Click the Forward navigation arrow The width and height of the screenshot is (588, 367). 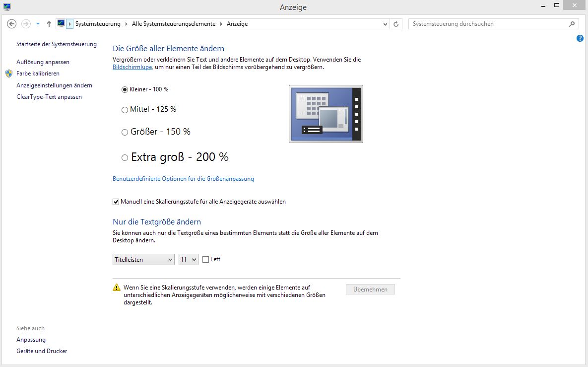coord(26,24)
